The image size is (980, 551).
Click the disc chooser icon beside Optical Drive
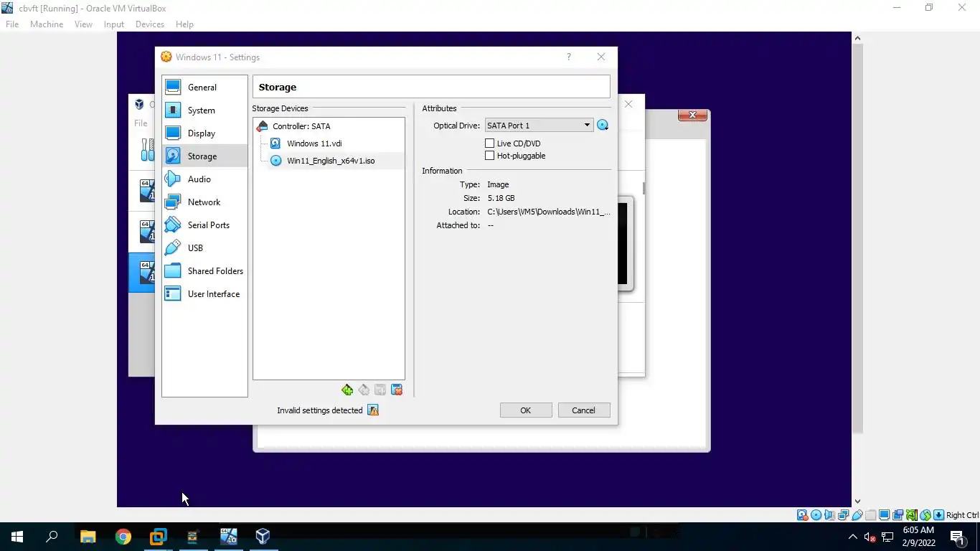[x=603, y=126]
